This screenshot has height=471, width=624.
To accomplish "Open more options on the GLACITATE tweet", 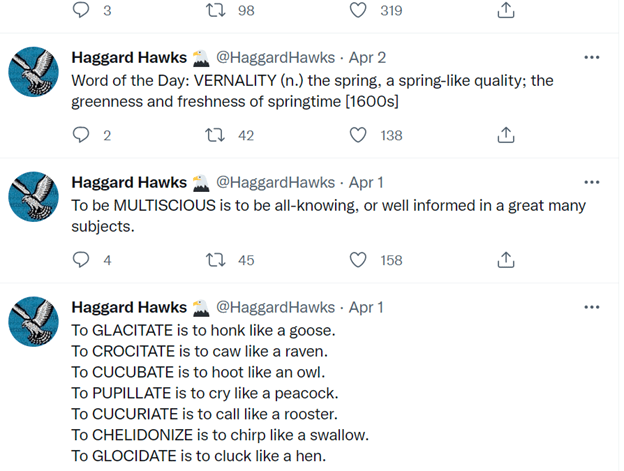I will pos(592,307).
